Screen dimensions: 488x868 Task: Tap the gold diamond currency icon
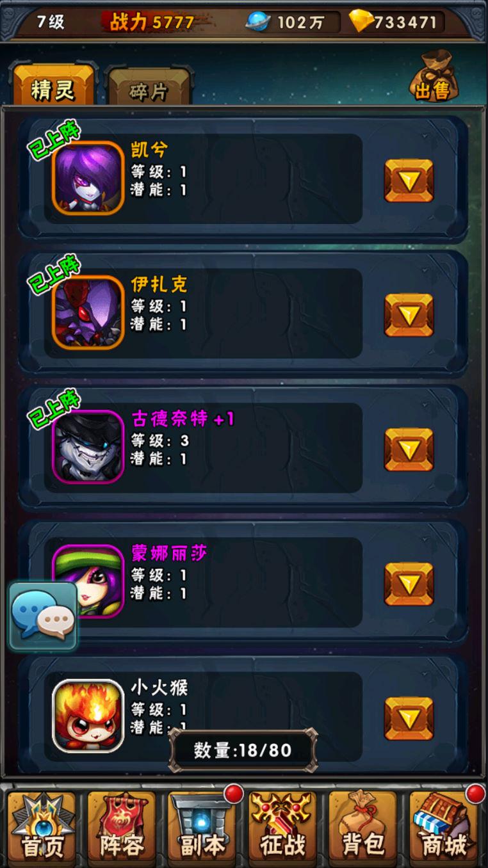tap(361, 21)
